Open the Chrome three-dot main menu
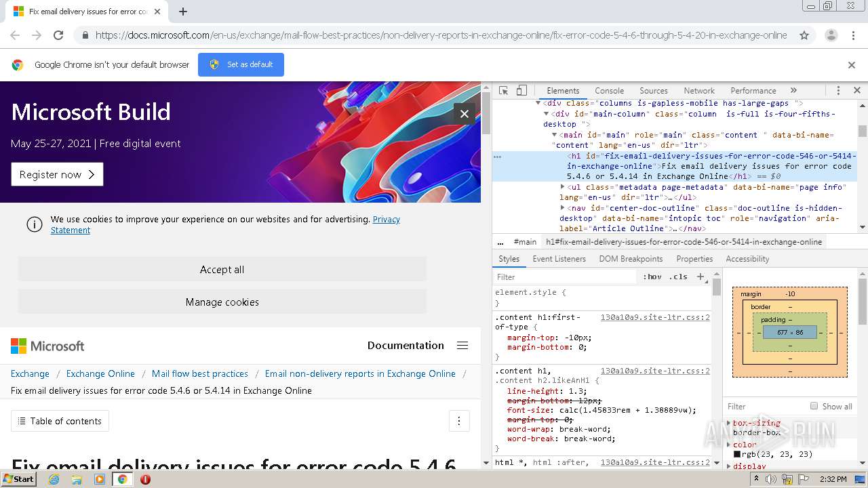Viewport: 868px width, 488px height. click(x=853, y=35)
